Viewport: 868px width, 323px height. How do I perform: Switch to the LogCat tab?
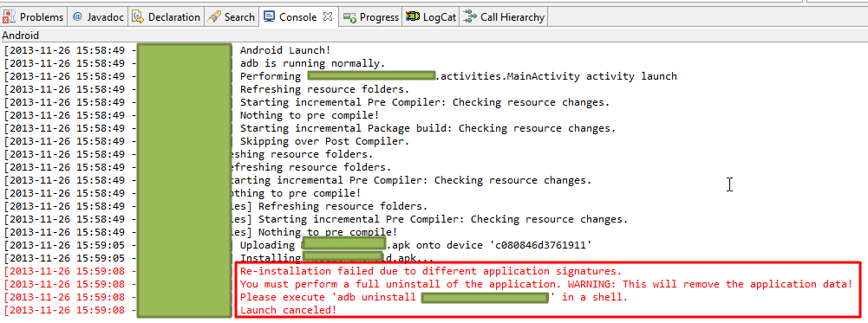click(x=431, y=17)
